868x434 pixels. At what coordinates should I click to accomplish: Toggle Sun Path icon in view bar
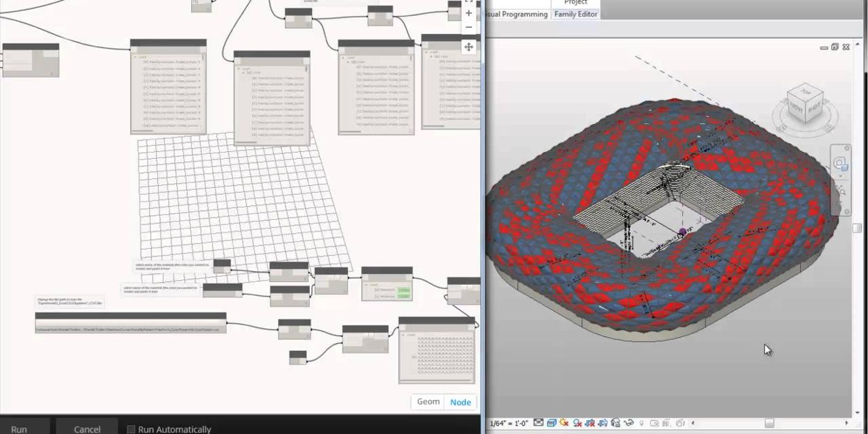point(564,422)
